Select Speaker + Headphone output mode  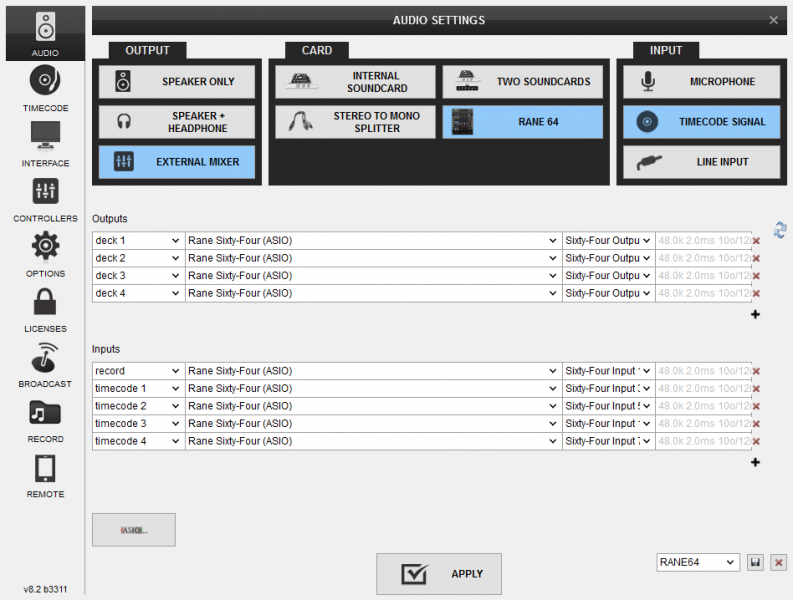pos(177,122)
